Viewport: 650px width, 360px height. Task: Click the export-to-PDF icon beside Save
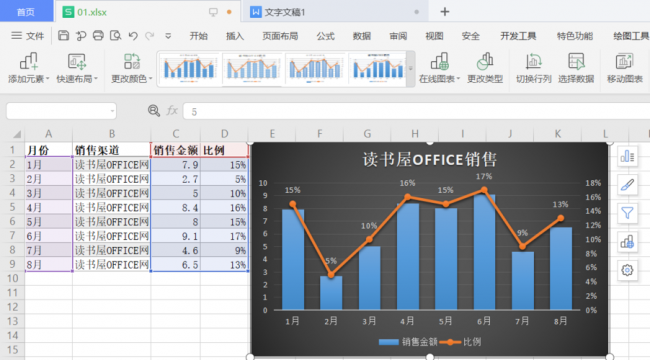point(81,36)
